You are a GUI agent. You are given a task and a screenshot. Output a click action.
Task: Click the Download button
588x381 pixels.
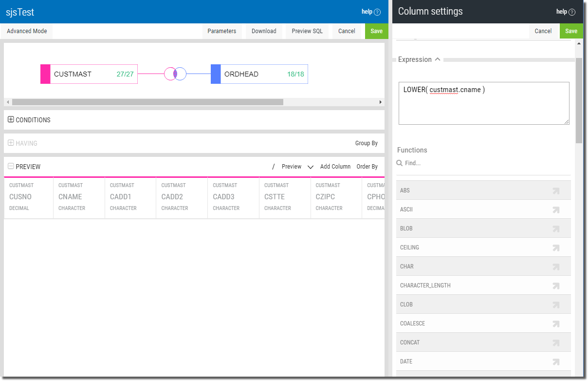[x=264, y=31]
